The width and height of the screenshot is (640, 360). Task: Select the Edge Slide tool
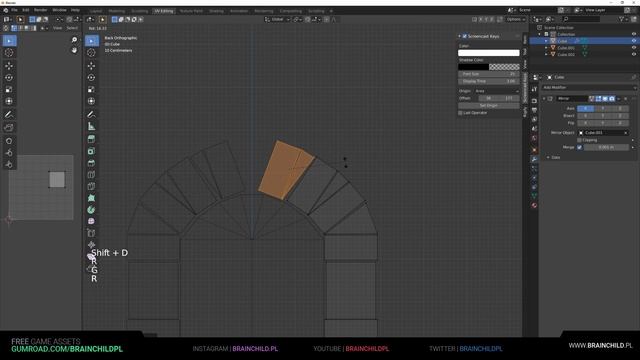[91, 233]
